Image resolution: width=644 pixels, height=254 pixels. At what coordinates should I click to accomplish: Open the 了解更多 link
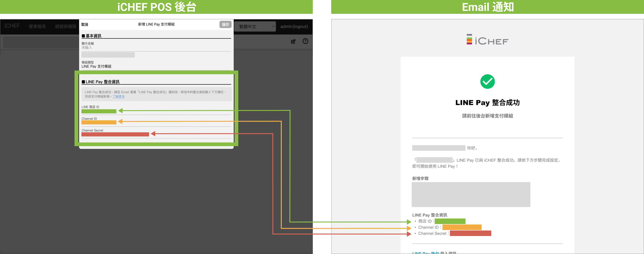pos(118,96)
